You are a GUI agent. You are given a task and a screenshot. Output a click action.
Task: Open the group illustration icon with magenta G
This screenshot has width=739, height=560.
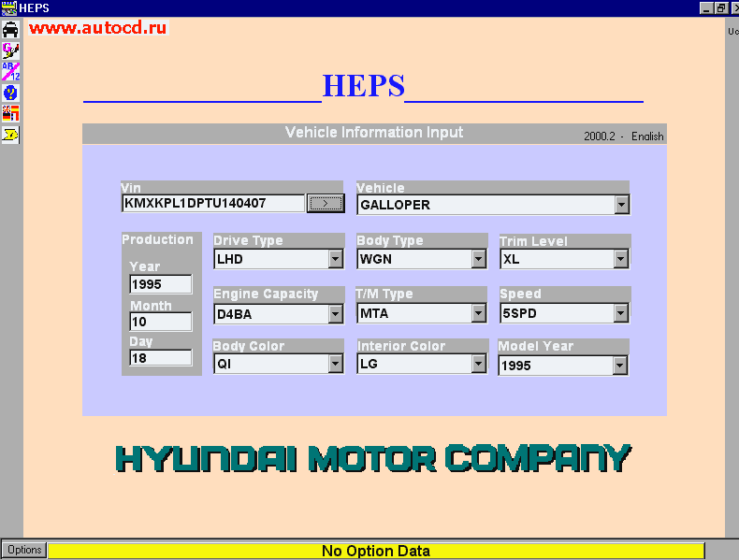coord(10,50)
